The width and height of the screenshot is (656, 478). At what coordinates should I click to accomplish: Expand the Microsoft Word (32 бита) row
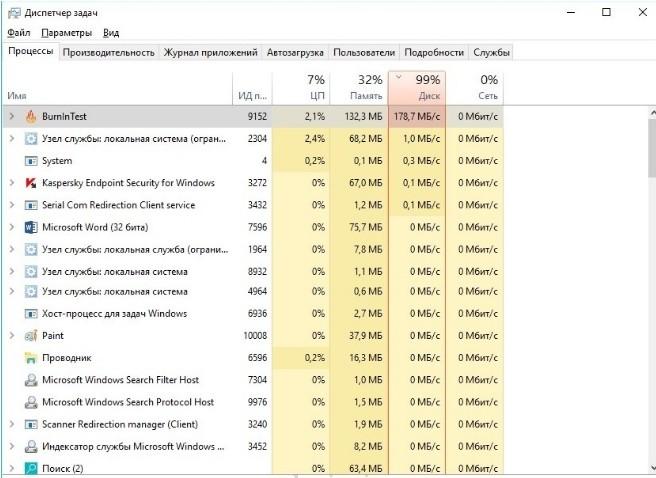12,227
